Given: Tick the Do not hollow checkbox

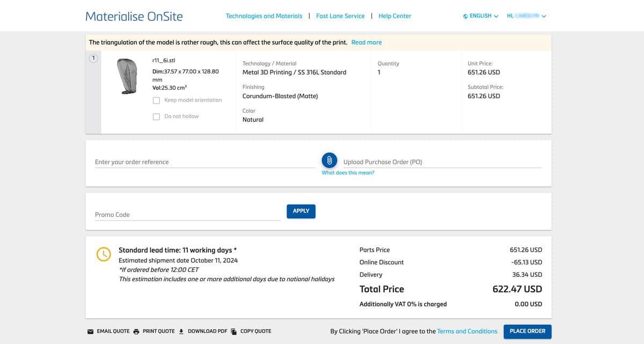Looking at the screenshot, I should pyautogui.click(x=156, y=116).
